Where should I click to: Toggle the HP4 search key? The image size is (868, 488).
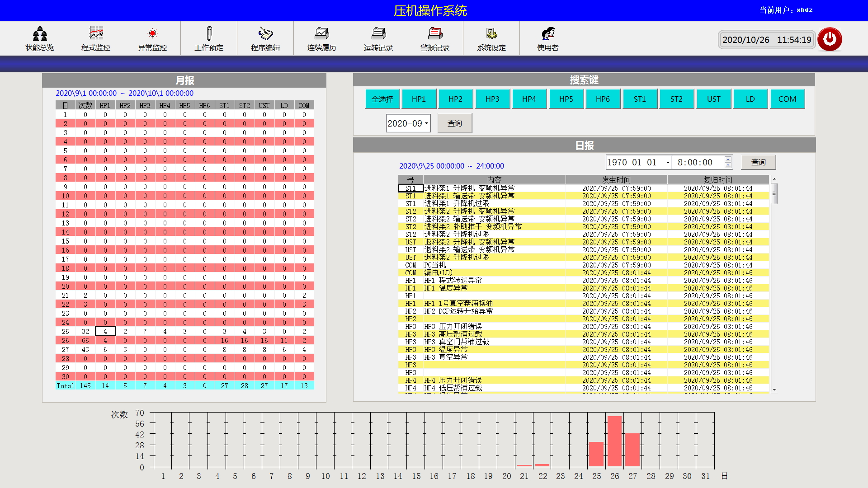tap(529, 99)
